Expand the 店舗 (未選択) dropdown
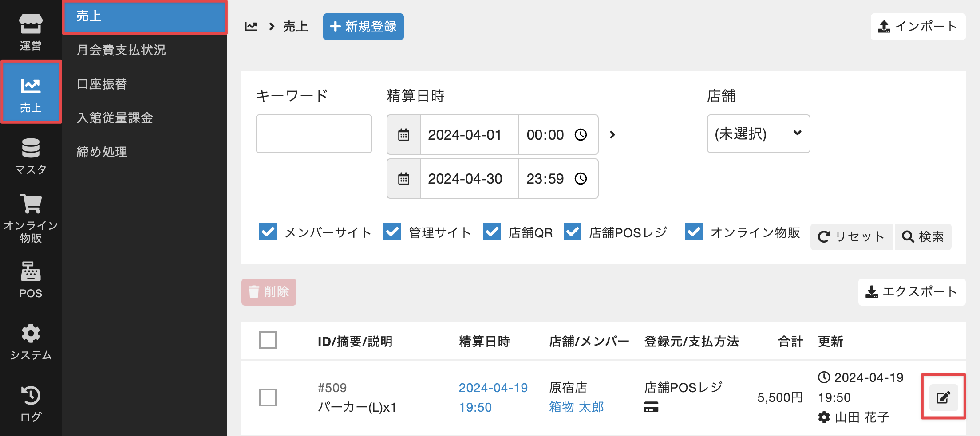Screen dimensions: 980x436 pyautogui.click(x=758, y=134)
